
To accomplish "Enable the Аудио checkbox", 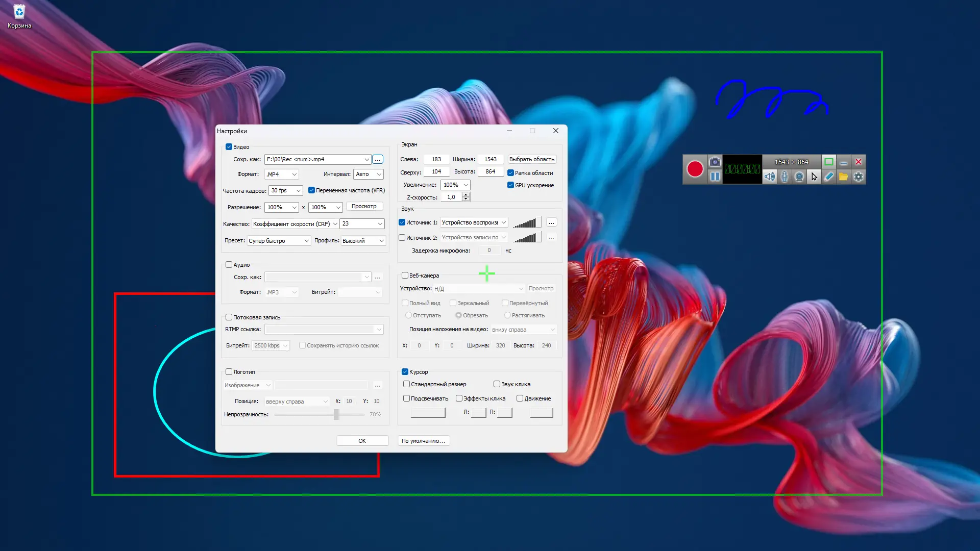I will (229, 265).
